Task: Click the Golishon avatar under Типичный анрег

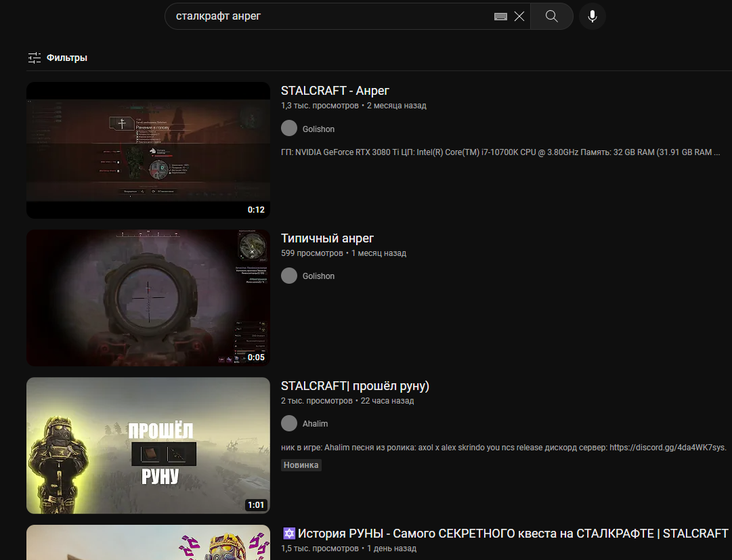Action: (289, 276)
